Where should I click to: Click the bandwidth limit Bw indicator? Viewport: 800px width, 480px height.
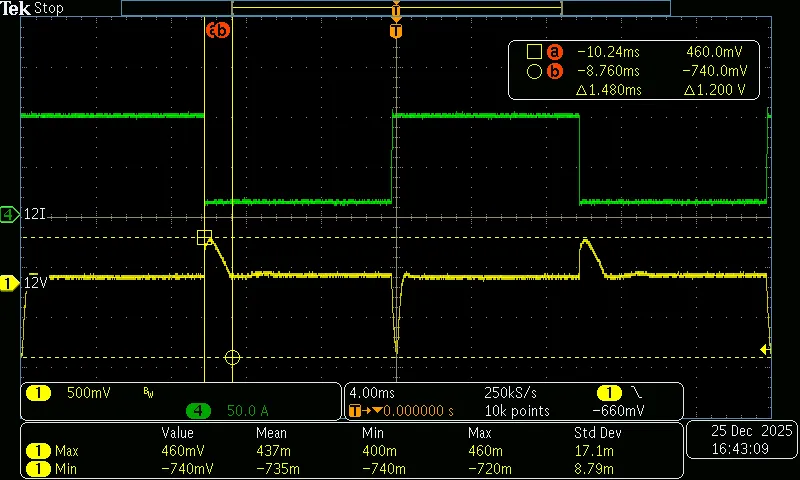pyautogui.click(x=148, y=392)
